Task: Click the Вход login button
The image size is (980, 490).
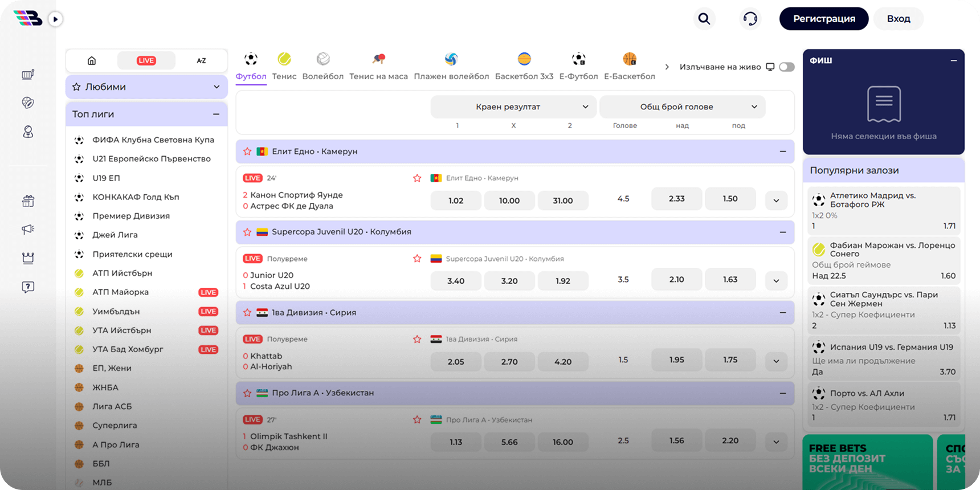Action: click(898, 19)
